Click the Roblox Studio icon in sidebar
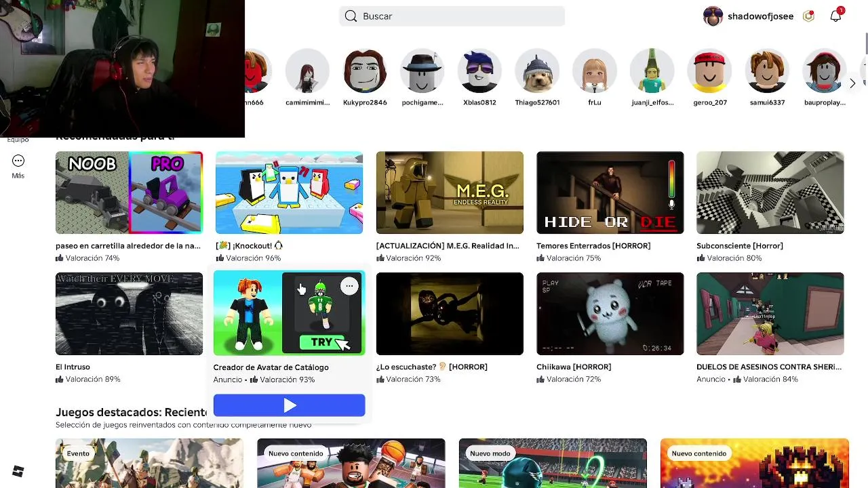This screenshot has width=868, height=488. pyautogui.click(x=18, y=472)
